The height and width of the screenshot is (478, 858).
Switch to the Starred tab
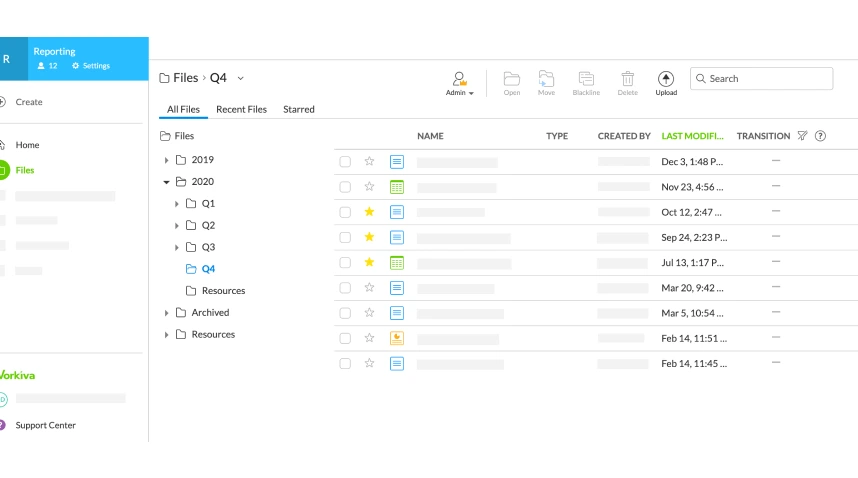coord(298,109)
